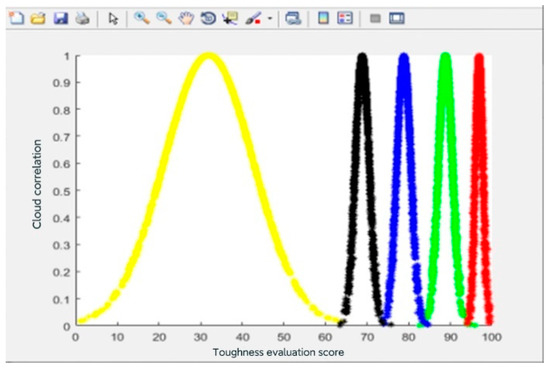This screenshot has width=550, height=370.
Task: Open the brush color dropdown arrow
Action: 270,18
